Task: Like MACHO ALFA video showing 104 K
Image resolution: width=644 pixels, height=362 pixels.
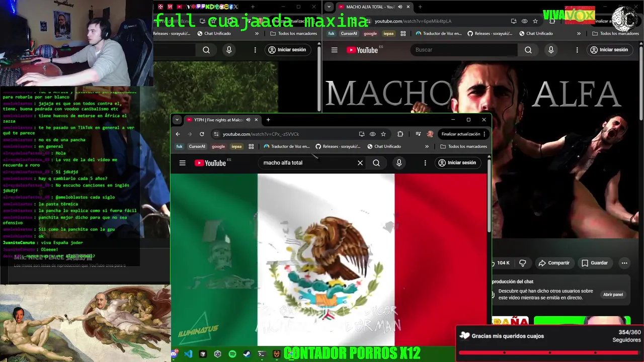Action: coord(501,263)
